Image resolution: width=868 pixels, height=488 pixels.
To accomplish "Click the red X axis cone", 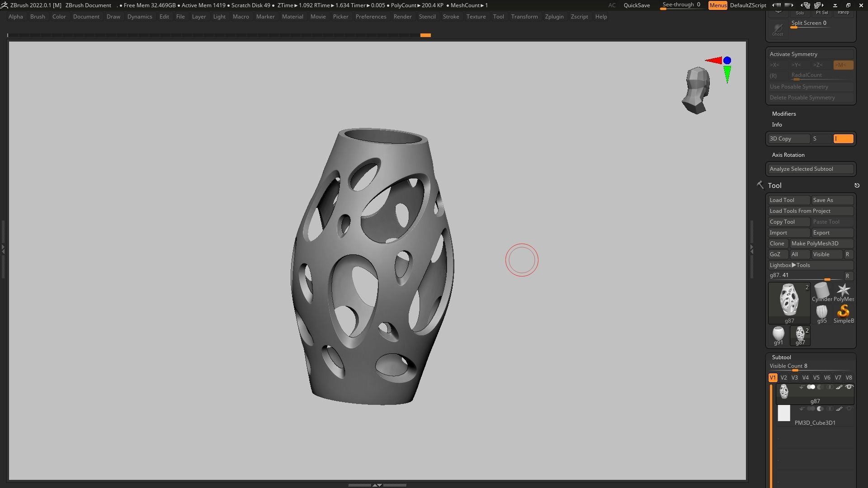I will click(x=714, y=60).
